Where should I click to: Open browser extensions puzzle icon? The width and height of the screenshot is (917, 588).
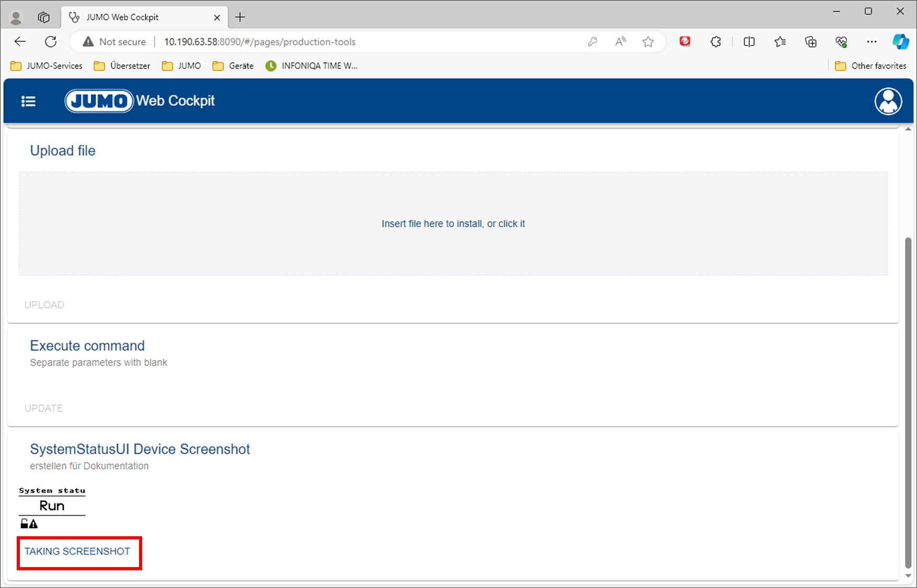point(716,42)
